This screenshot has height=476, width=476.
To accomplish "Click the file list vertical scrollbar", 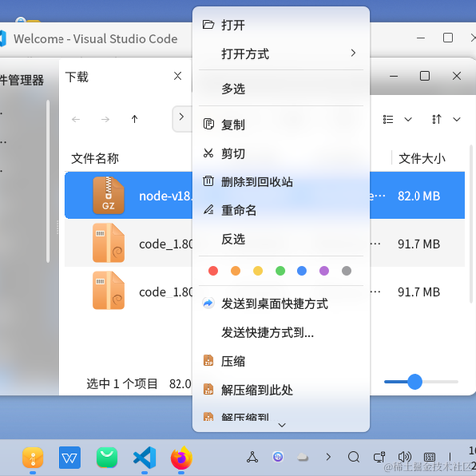I will [471, 224].
